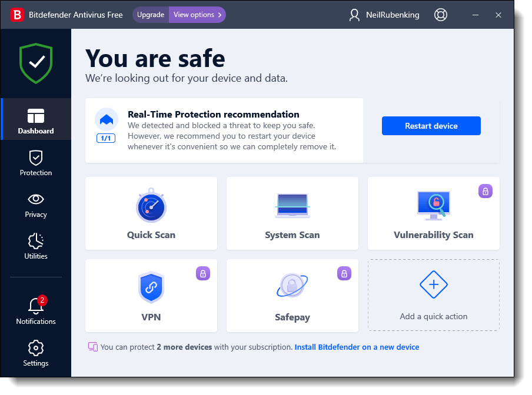This screenshot has width=532, height=395.
Task: Start a System Scan
Action: pyautogui.click(x=292, y=213)
